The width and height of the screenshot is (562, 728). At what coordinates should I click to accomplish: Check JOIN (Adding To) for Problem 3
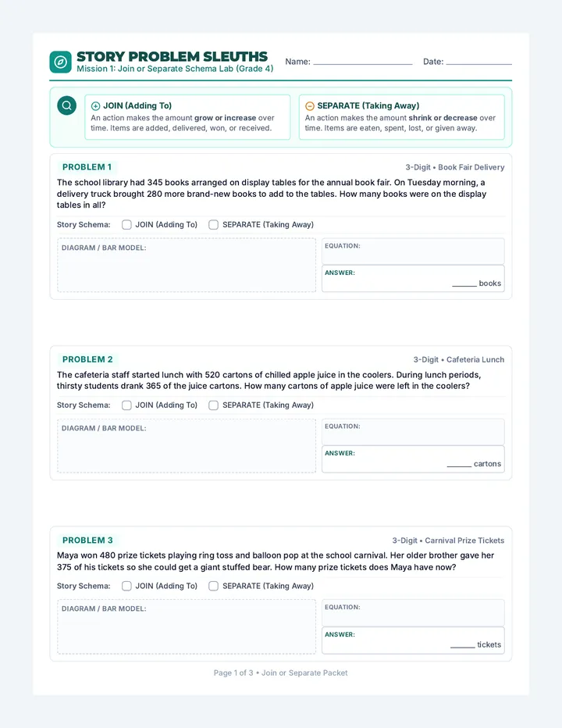pos(126,586)
